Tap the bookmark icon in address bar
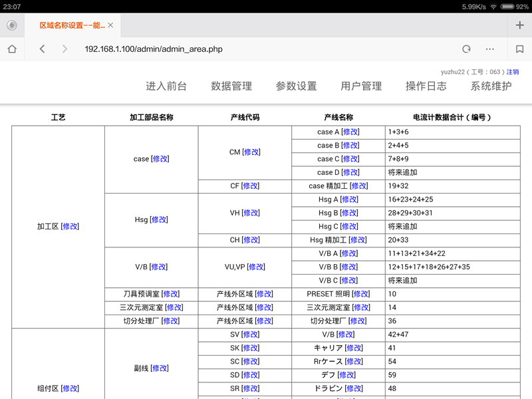The image size is (532, 399). [x=519, y=49]
